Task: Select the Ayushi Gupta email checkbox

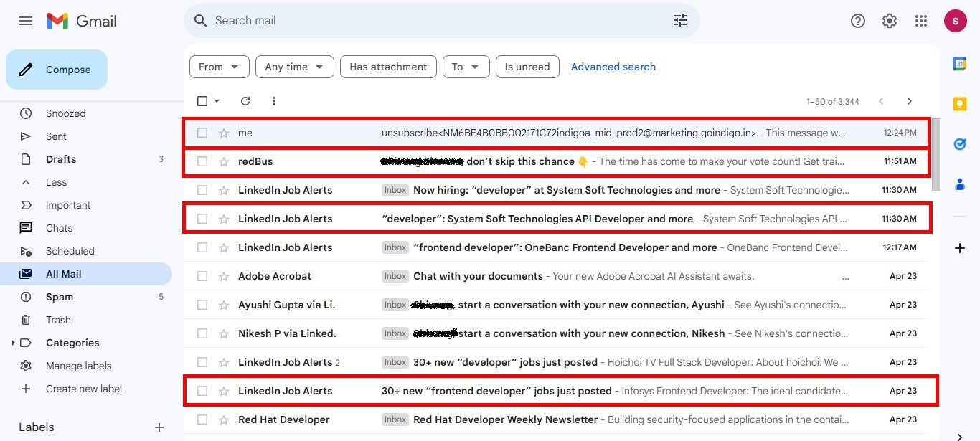Action: [202, 305]
